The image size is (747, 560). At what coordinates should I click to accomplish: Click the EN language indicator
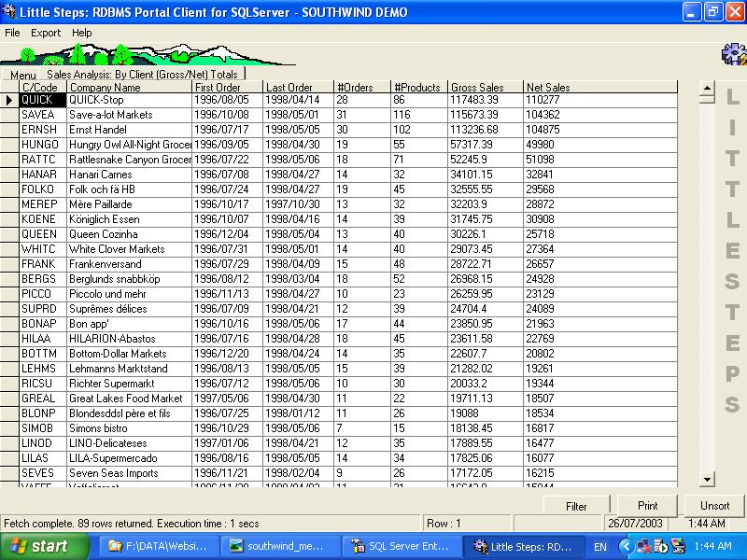(600, 547)
